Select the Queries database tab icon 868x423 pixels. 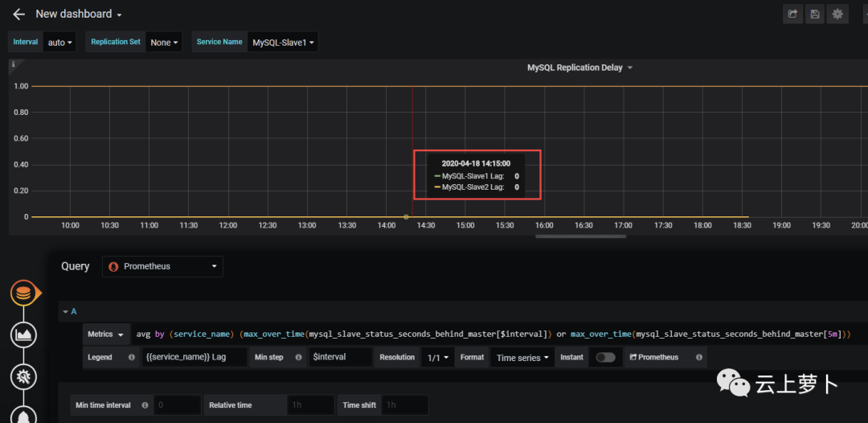point(23,294)
